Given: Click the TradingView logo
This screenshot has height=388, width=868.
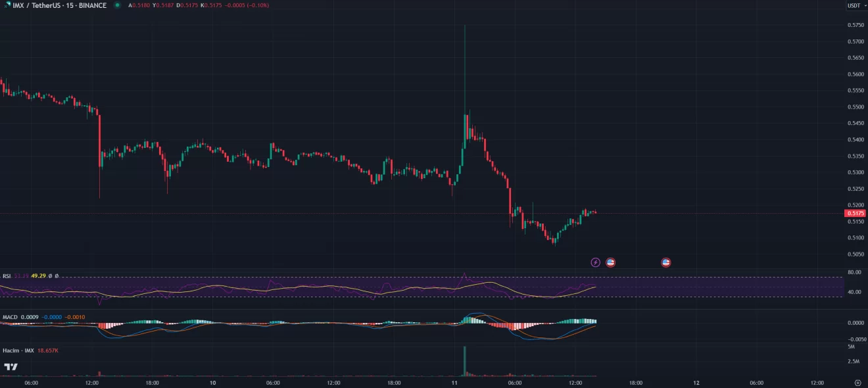Looking at the screenshot, I should coord(11,366).
